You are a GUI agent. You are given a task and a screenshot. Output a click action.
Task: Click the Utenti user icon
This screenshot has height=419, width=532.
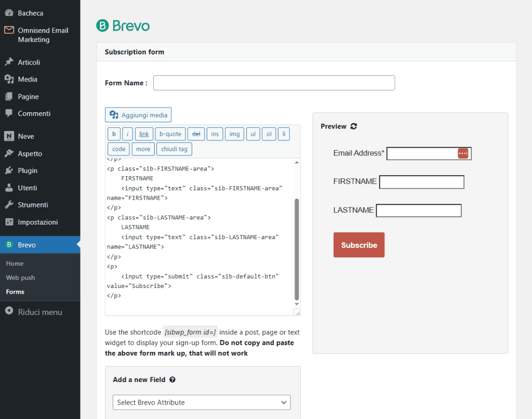tap(9, 188)
